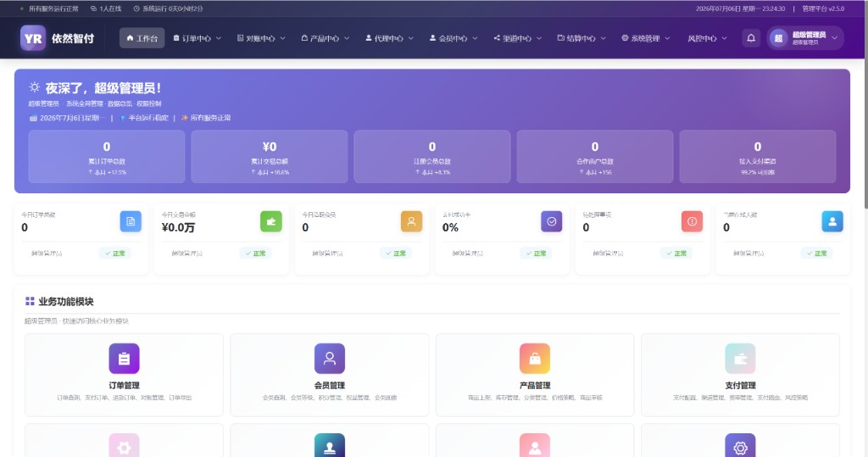Click 正常 badge in ¥0.0万 card
The width and height of the screenshot is (868, 457).
point(256,254)
